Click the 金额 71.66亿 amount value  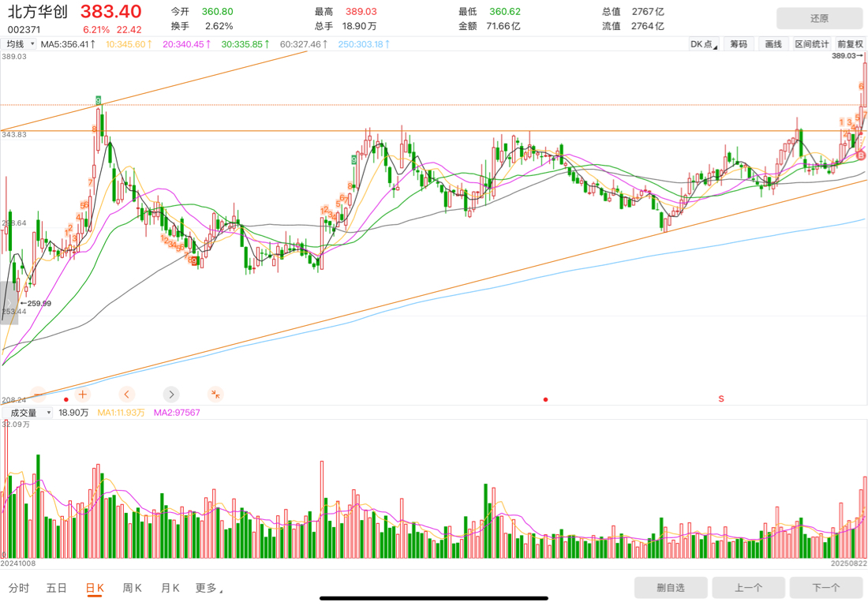[503, 26]
